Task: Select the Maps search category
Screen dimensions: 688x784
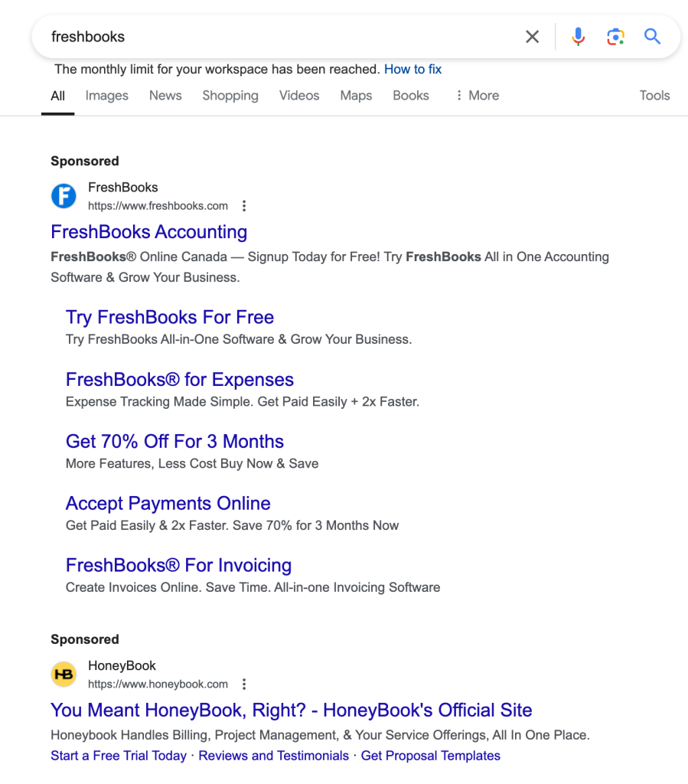Action: [355, 95]
